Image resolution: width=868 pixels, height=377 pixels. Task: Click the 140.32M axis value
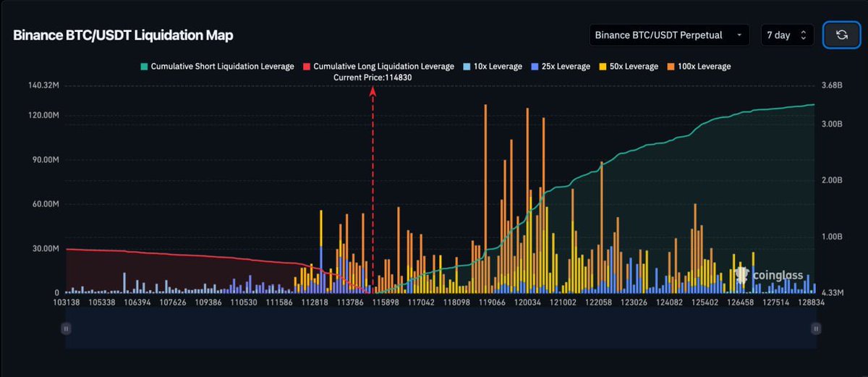click(42, 85)
